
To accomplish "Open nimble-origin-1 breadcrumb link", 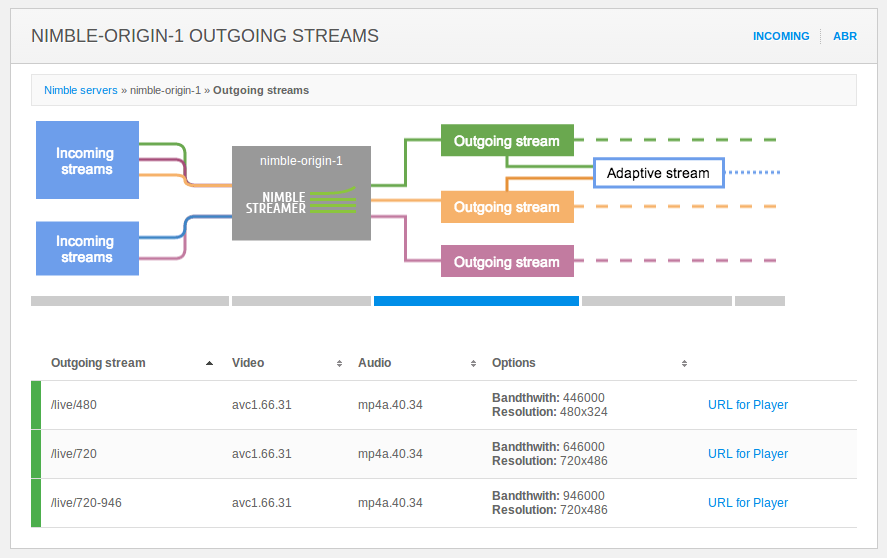I will 165,90.
